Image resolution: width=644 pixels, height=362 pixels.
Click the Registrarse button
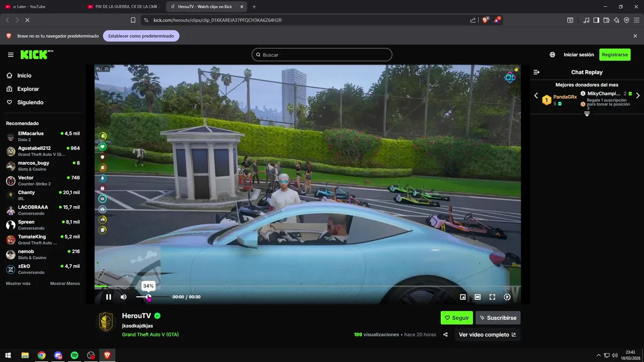[x=615, y=55]
